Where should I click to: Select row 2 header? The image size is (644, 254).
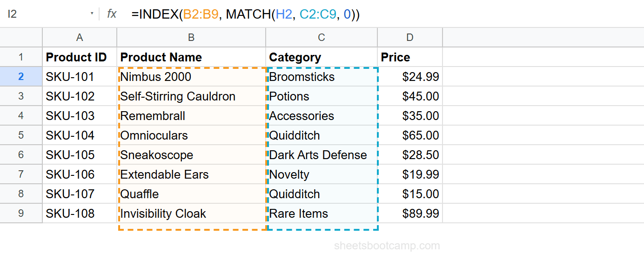pyautogui.click(x=21, y=77)
